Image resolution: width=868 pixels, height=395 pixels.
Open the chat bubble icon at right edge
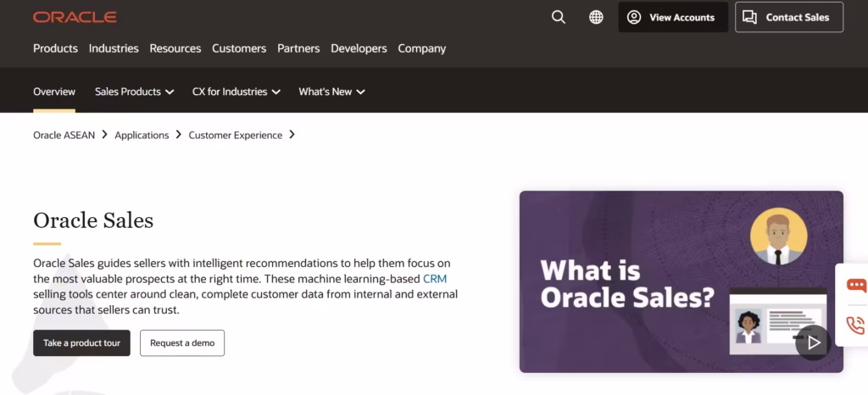[x=856, y=286]
